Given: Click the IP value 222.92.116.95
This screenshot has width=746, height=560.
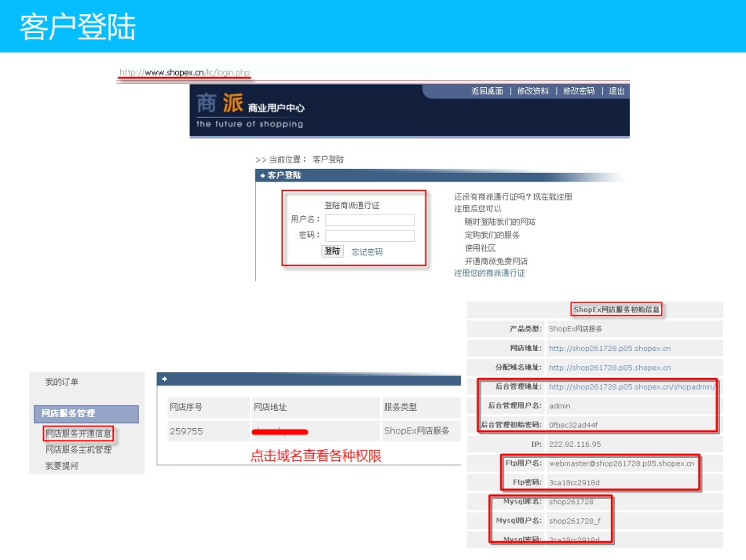Looking at the screenshot, I should click(x=575, y=445).
